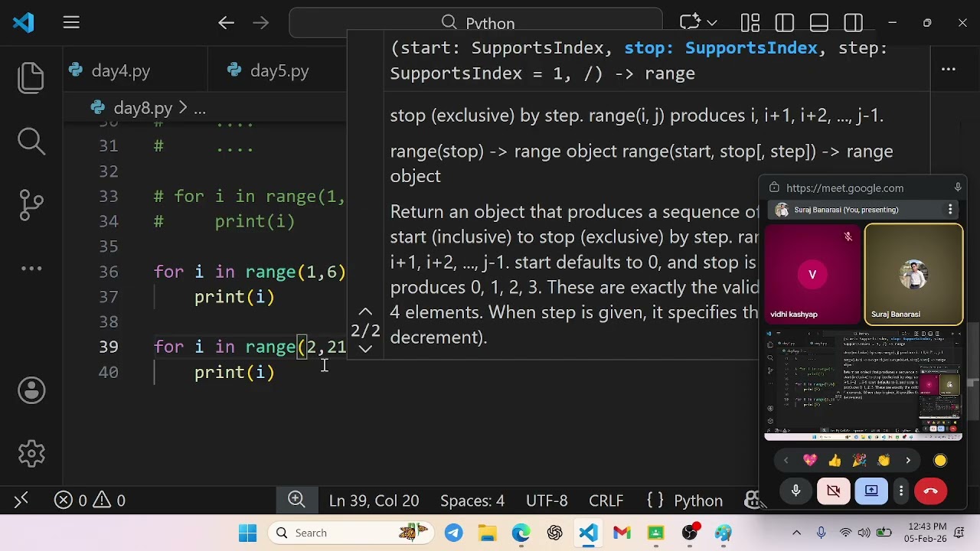Viewport: 980px width, 551px height.
Task: Open the Accounts menu icon
Action: click(31, 390)
